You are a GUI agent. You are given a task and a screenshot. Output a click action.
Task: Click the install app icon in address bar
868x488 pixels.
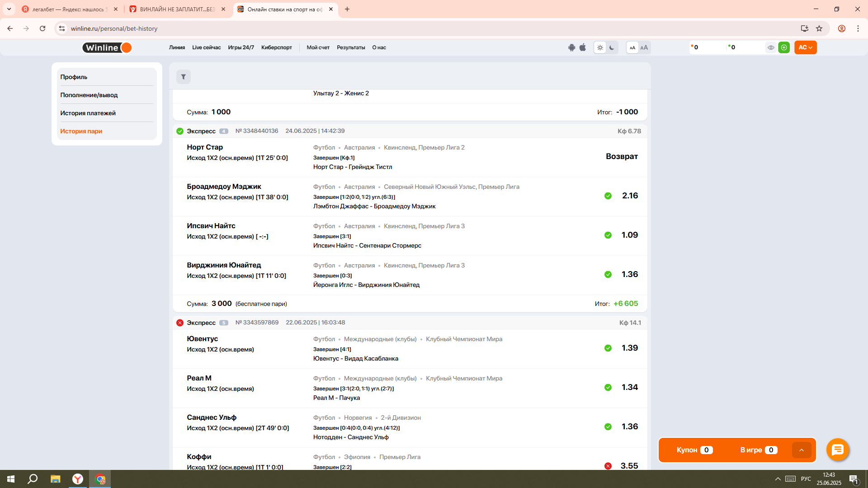(805, 28)
